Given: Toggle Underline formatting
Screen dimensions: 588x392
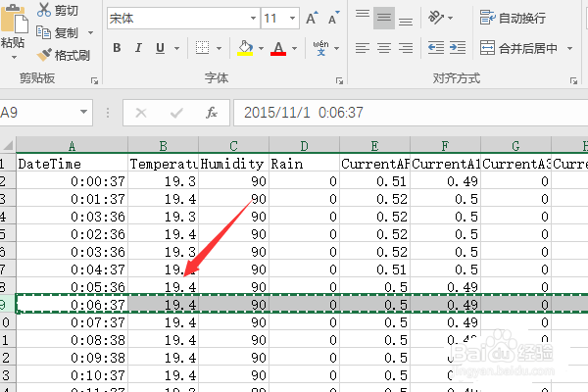Looking at the screenshot, I should 160,48.
